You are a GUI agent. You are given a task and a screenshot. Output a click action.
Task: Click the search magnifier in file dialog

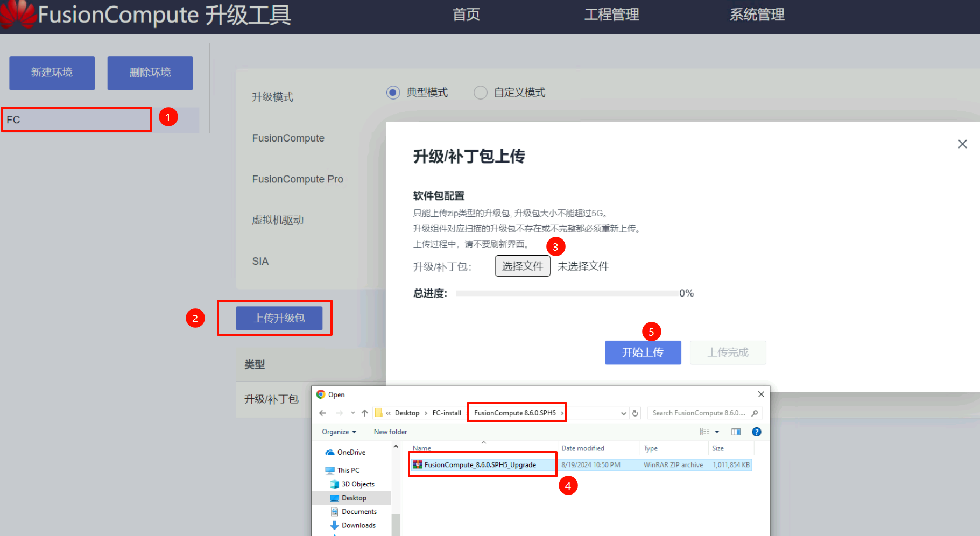[755, 413]
